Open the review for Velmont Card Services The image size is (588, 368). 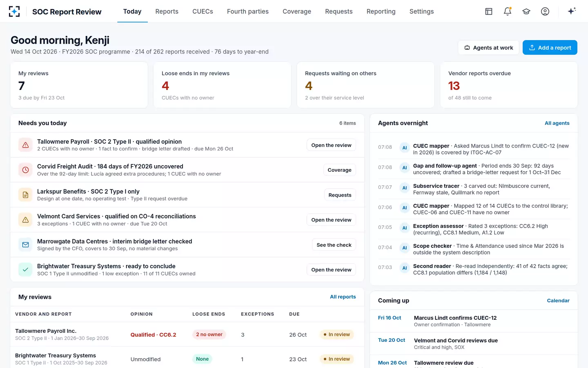[331, 220]
